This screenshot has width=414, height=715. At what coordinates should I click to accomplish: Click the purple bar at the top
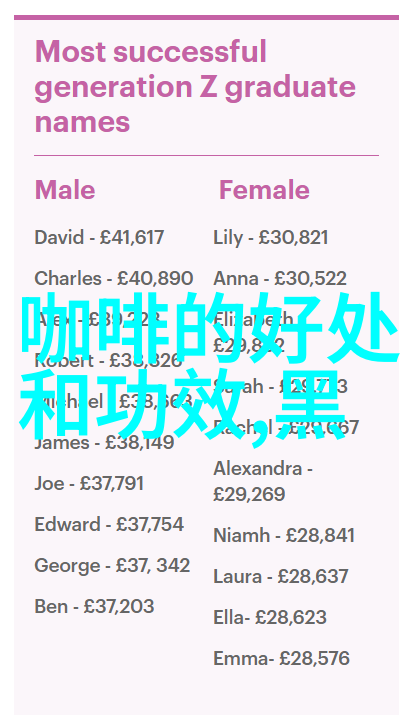coord(207,17)
